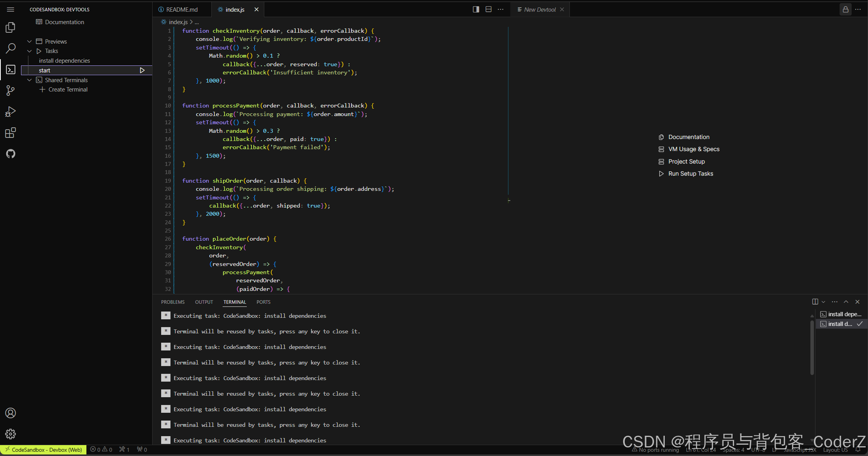Toggle the editor side-by-side layout icon
868x456 pixels.
[476, 9]
